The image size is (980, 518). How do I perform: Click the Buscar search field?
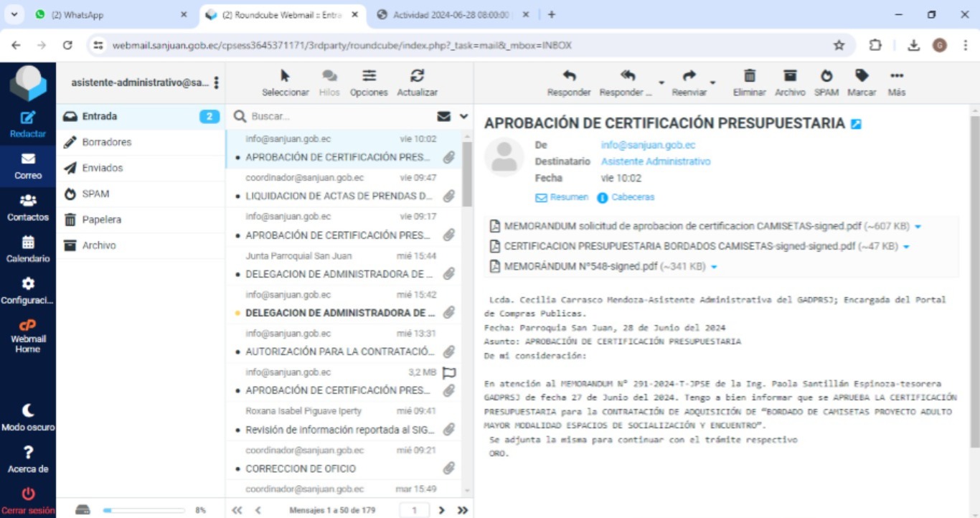pyautogui.click(x=337, y=116)
